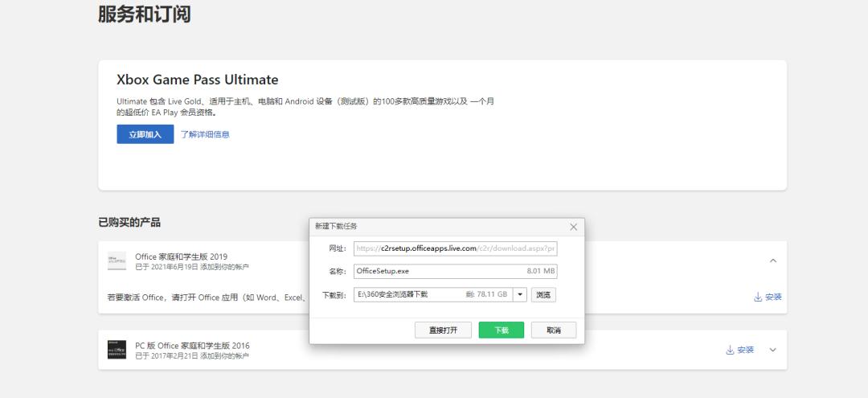
Task: Click the URL field in download dialog
Action: [x=456, y=248]
